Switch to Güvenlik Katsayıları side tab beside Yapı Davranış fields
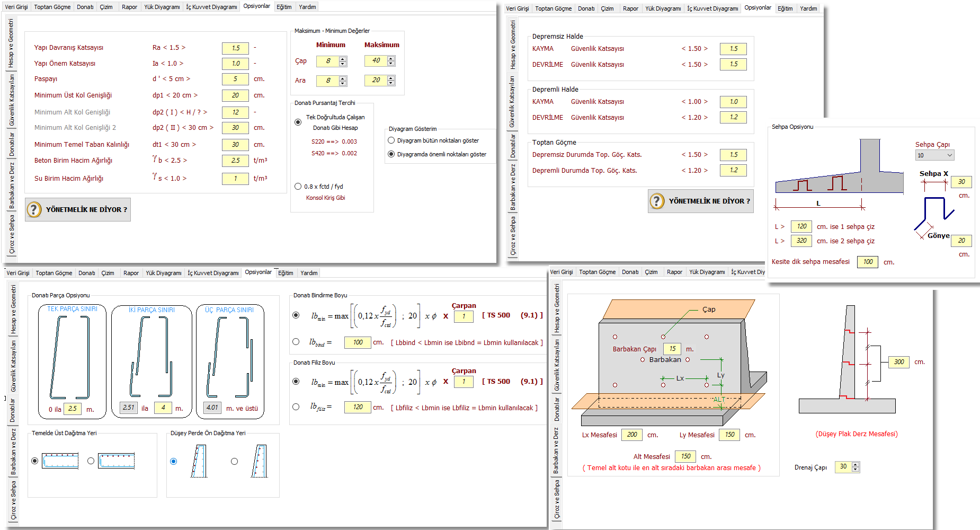 [x=11, y=100]
